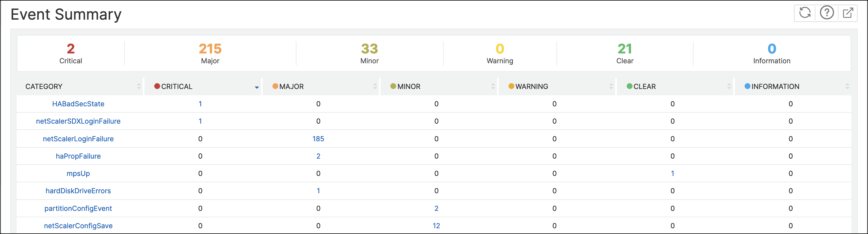Click sort arrows on CLEAR column
Viewport: 868px width, 234px height.
coord(729,87)
